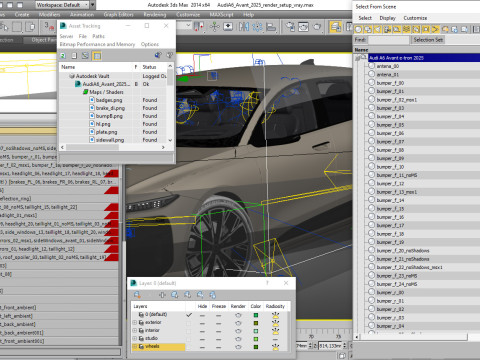Open the Graph Editors menu

point(118,15)
